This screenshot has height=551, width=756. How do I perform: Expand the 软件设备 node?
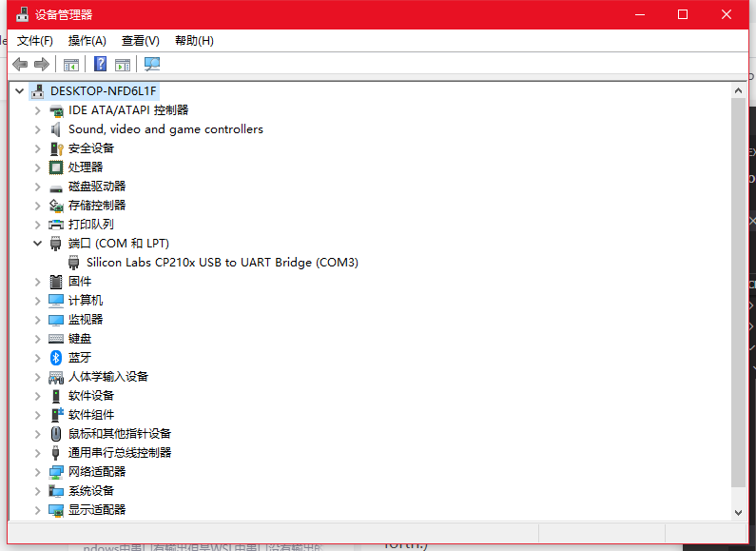click(x=38, y=396)
